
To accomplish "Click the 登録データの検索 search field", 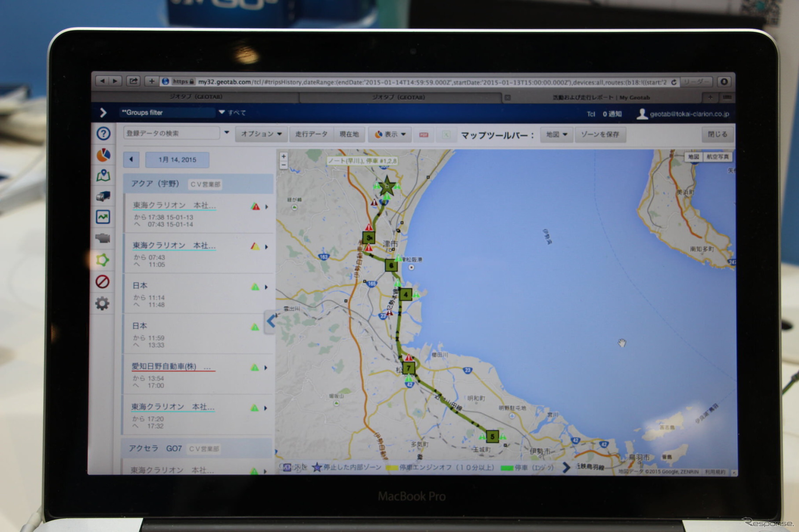I will (171, 133).
